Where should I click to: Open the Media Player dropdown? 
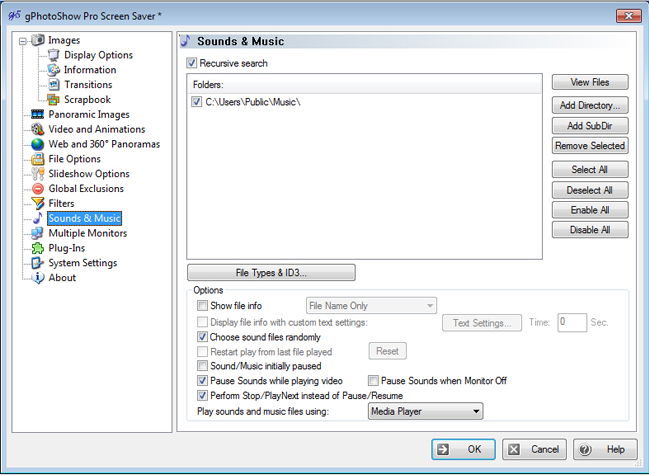(x=425, y=411)
